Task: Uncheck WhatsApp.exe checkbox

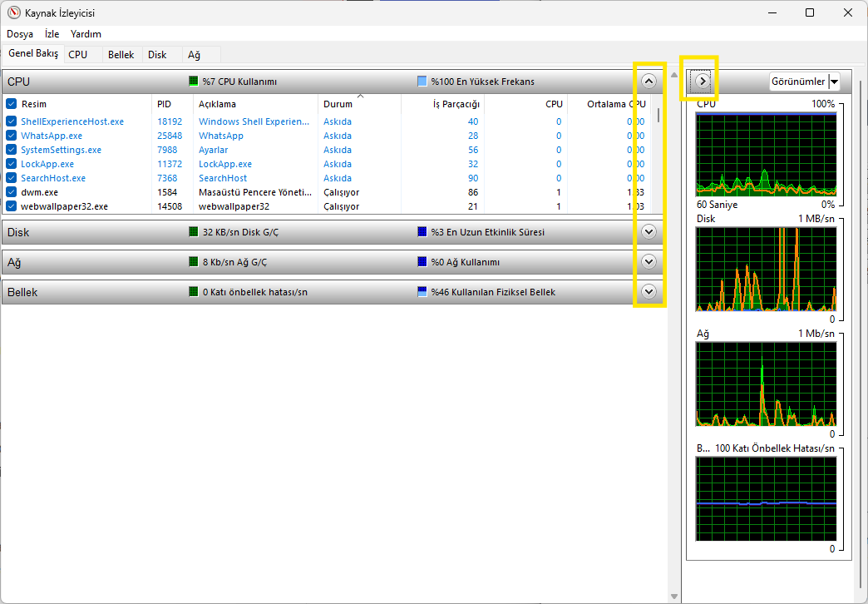Action: click(x=11, y=136)
